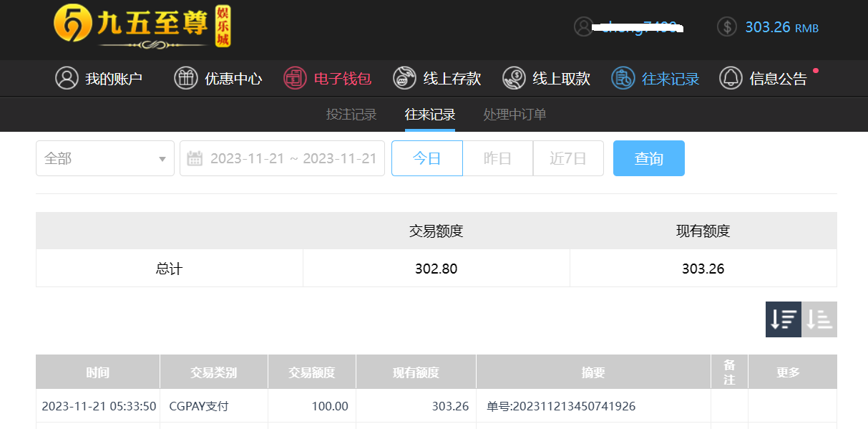
Task: Open the 线上取款 menu
Action: tap(547, 78)
